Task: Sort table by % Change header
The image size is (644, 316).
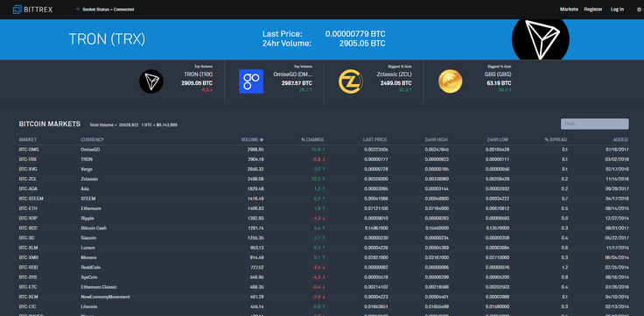Action: tap(312, 140)
